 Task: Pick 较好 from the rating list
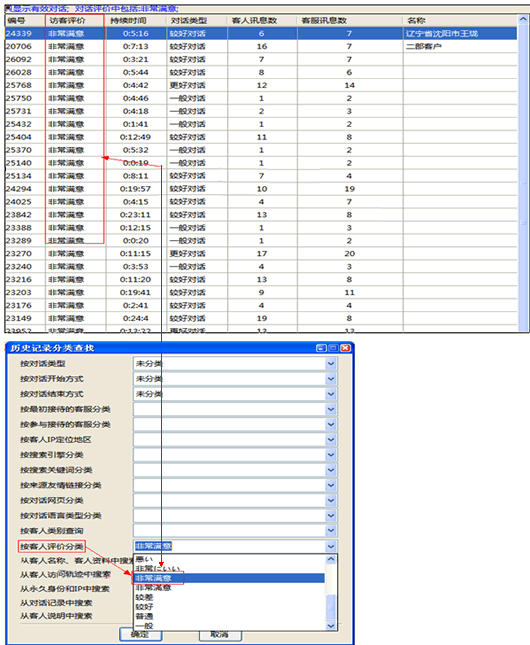[x=230, y=607]
